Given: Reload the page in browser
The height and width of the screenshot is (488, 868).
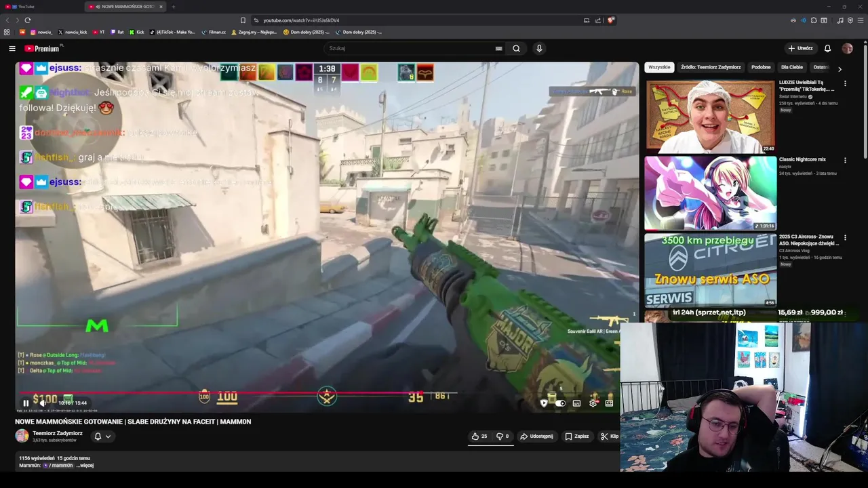Looking at the screenshot, I should point(28,20).
